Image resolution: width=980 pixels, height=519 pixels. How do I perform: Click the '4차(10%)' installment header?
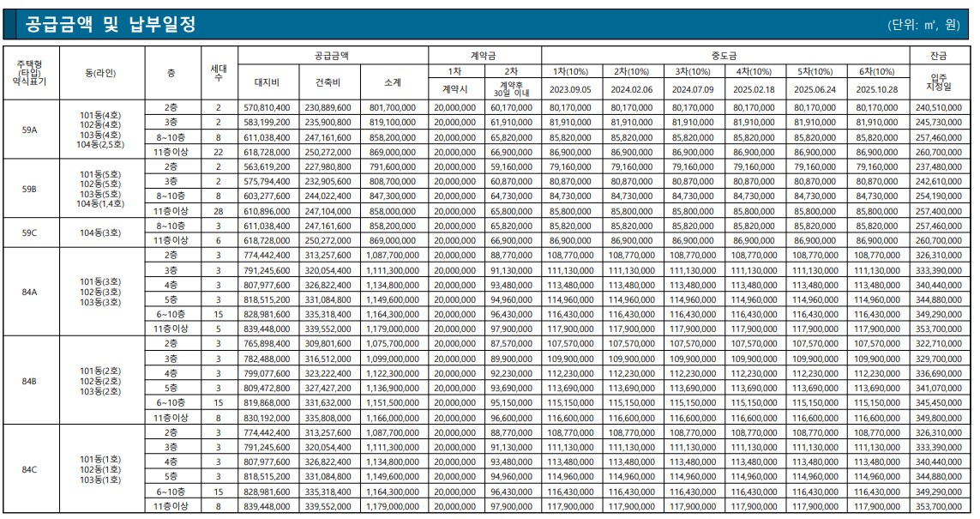[754, 71]
